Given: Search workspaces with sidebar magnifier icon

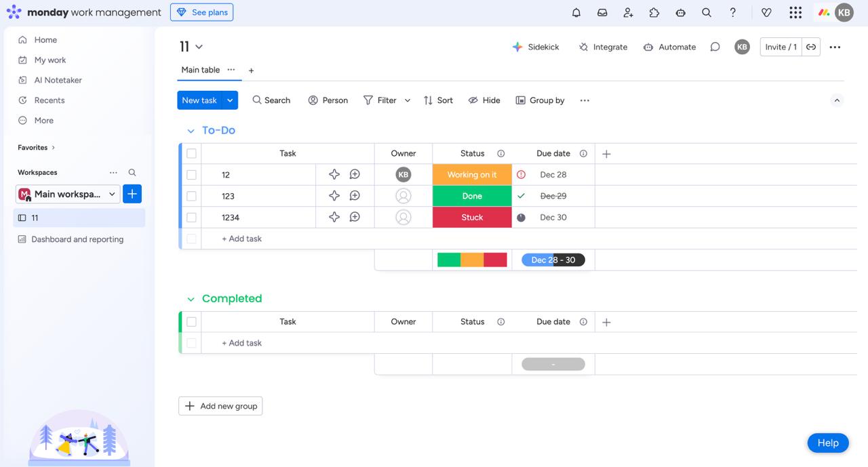Looking at the screenshot, I should (x=132, y=172).
